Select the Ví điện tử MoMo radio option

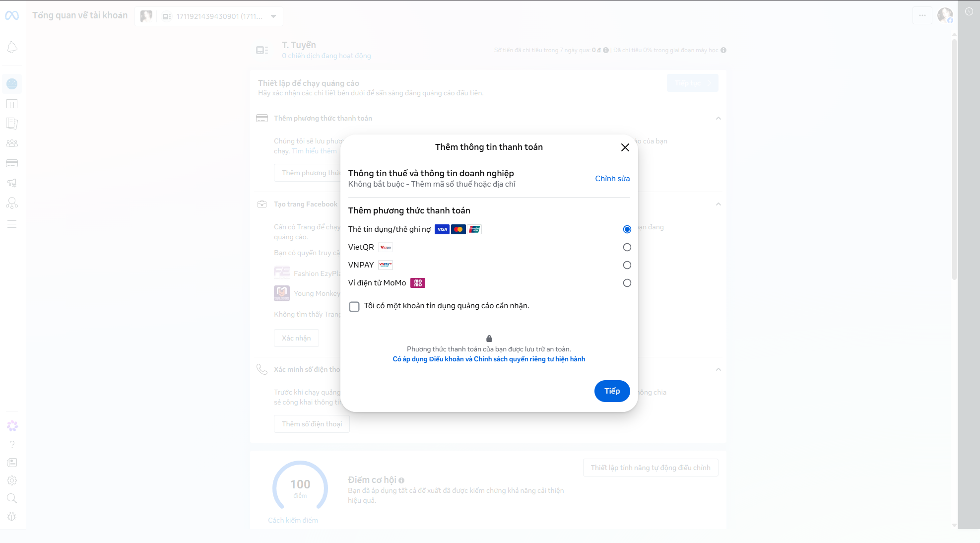pyautogui.click(x=627, y=283)
